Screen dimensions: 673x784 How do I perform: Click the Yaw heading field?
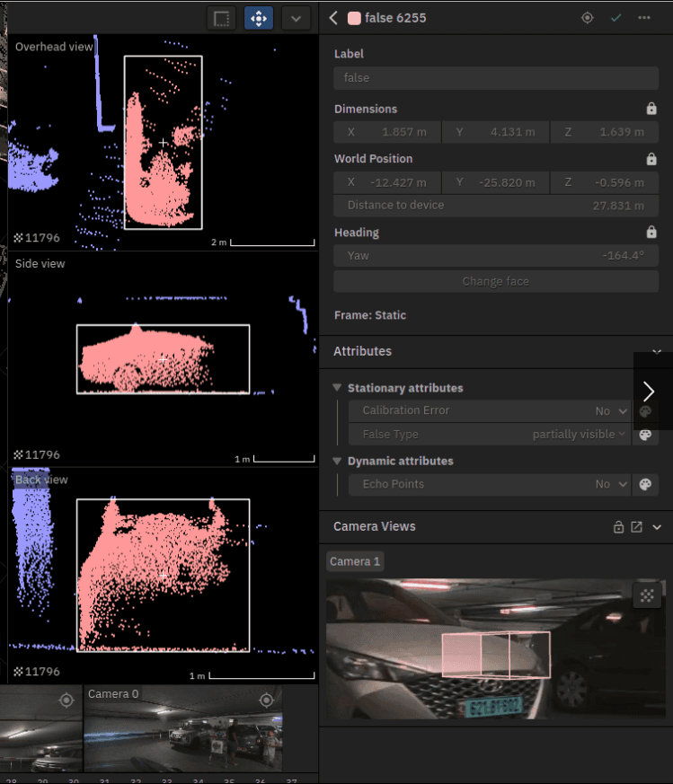496,256
